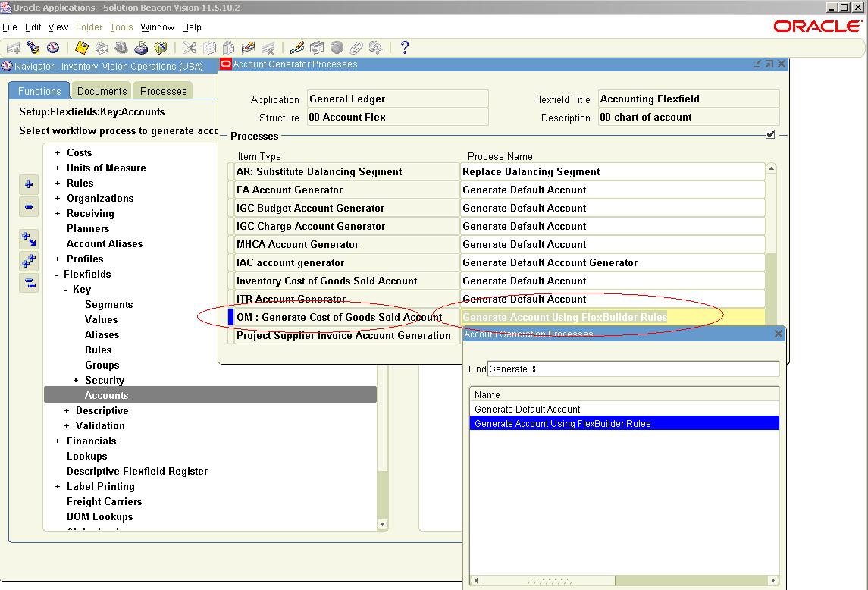Select the Name list scroll-right arrow
This screenshot has height=590, width=868.
pyautogui.click(x=772, y=581)
